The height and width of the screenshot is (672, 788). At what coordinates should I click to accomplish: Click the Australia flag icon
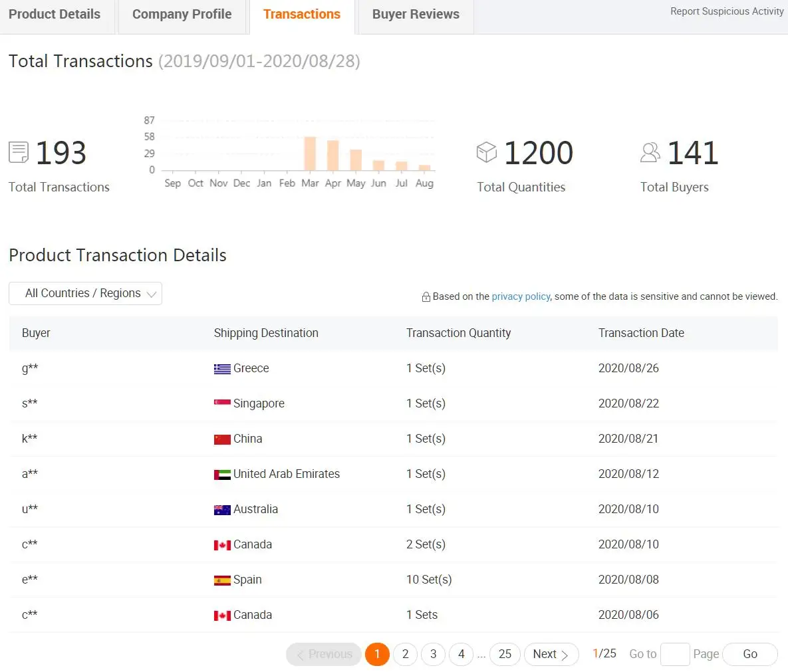(222, 510)
